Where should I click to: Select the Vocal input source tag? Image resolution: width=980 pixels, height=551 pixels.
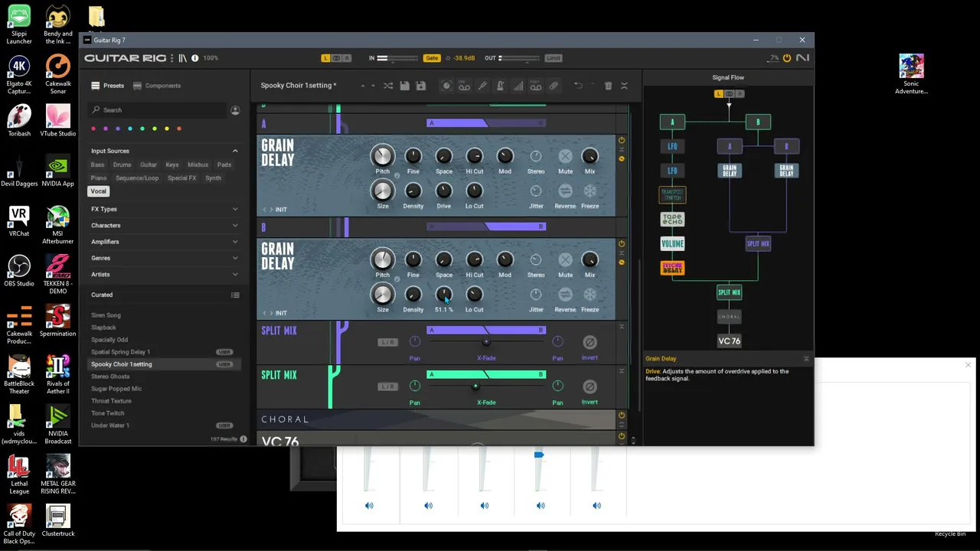99,191
